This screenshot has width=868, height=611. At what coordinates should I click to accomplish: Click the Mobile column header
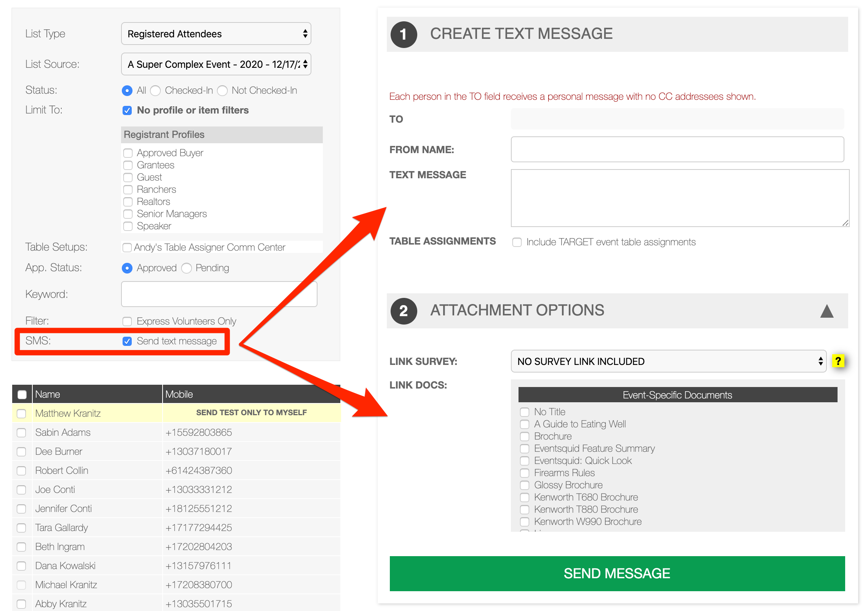[x=252, y=394]
